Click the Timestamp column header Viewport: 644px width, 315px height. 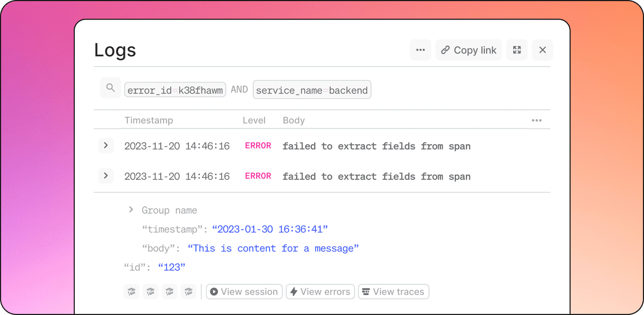tap(149, 120)
